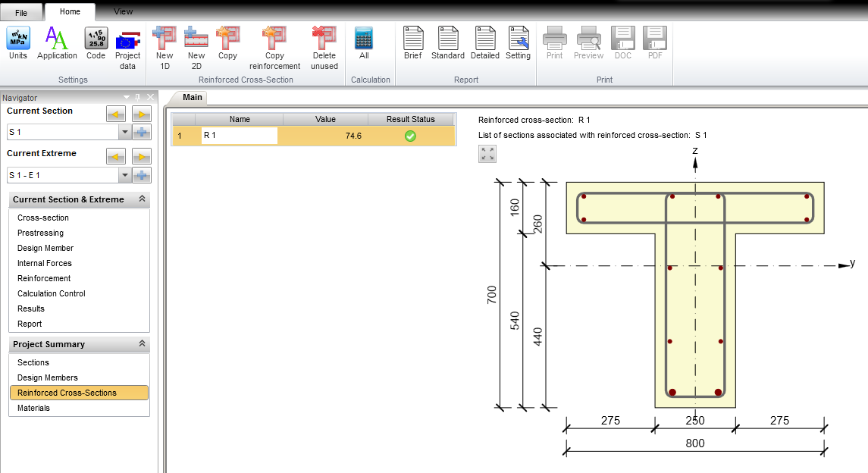Viewport: 868px width, 473px height.
Task: Switch to the View ribbon tab
Action: coord(123,11)
